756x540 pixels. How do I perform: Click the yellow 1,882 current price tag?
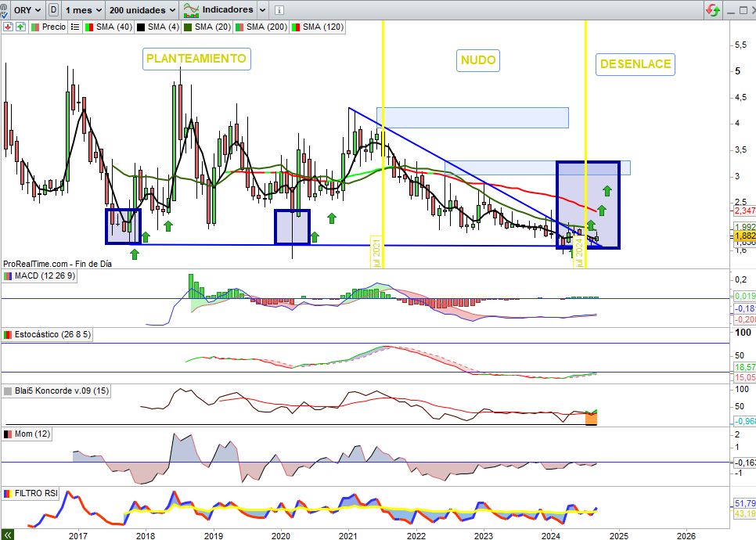(744, 236)
